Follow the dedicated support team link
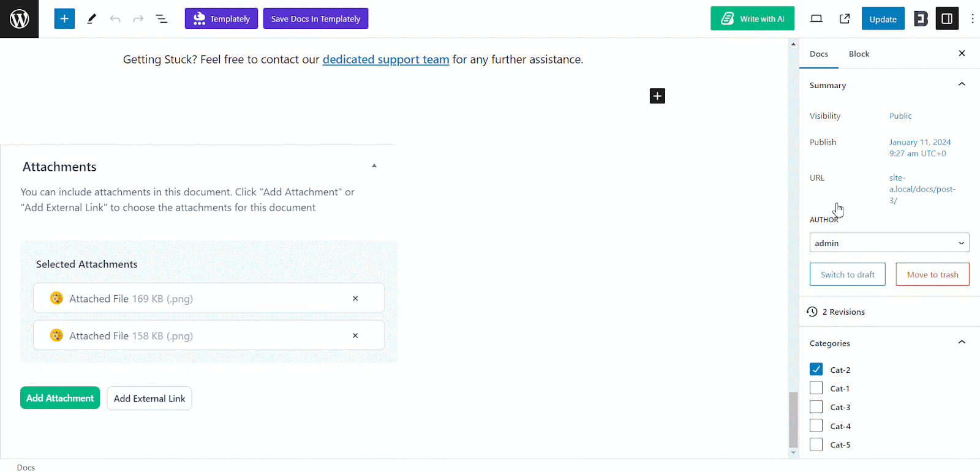The image size is (980, 472). coord(386,59)
